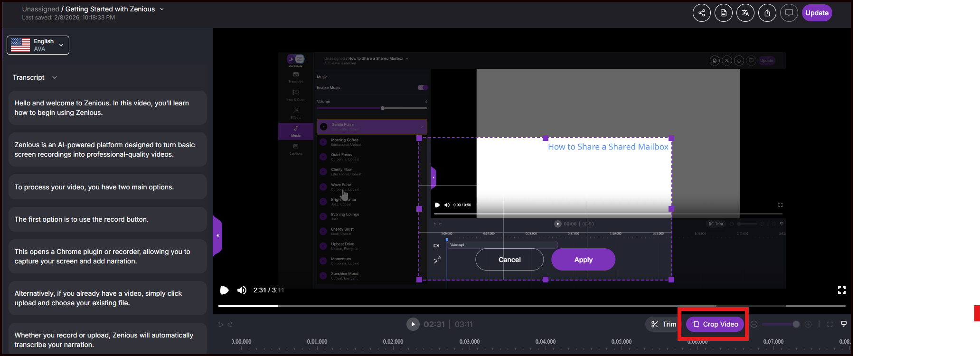Screen dimensions: 980x356
Task: Click the Crop Video button
Action: click(x=715, y=324)
